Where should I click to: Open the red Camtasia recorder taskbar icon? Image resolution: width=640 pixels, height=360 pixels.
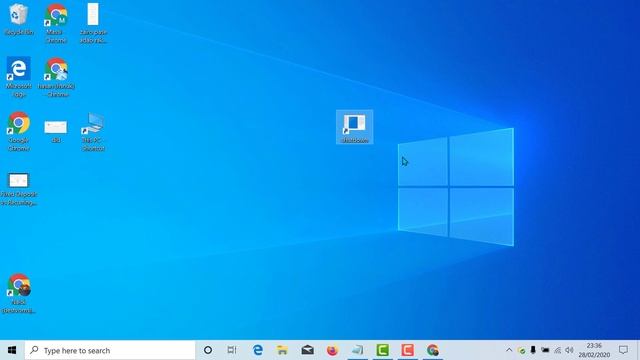pos(407,350)
